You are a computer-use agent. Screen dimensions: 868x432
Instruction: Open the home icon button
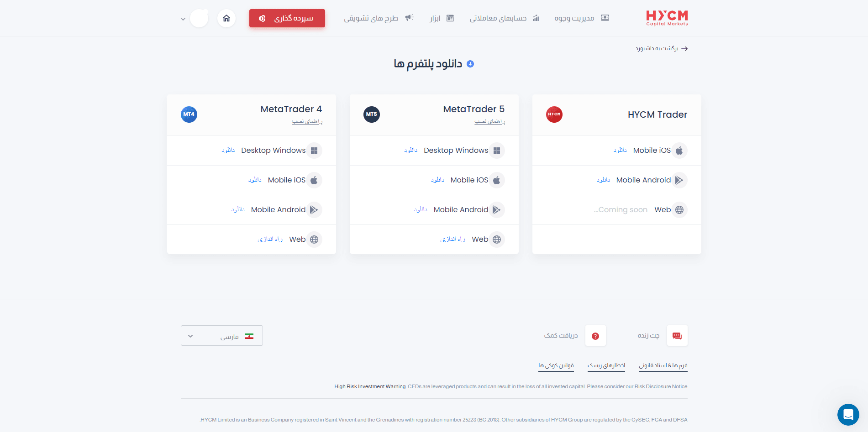coord(226,18)
